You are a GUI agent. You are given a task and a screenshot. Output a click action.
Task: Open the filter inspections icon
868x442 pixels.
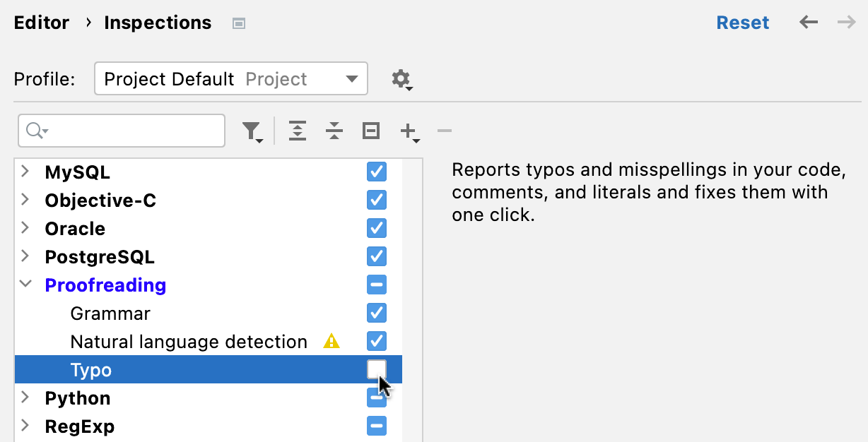point(252,131)
